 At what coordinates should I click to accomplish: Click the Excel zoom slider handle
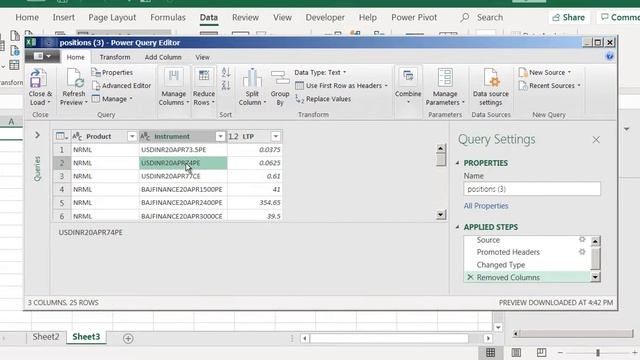(598, 353)
